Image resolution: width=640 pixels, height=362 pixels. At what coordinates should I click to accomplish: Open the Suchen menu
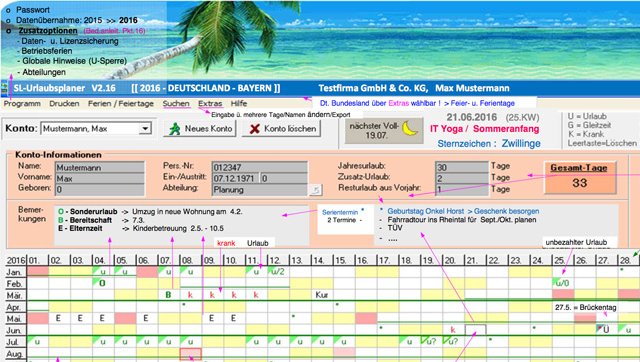click(x=176, y=104)
